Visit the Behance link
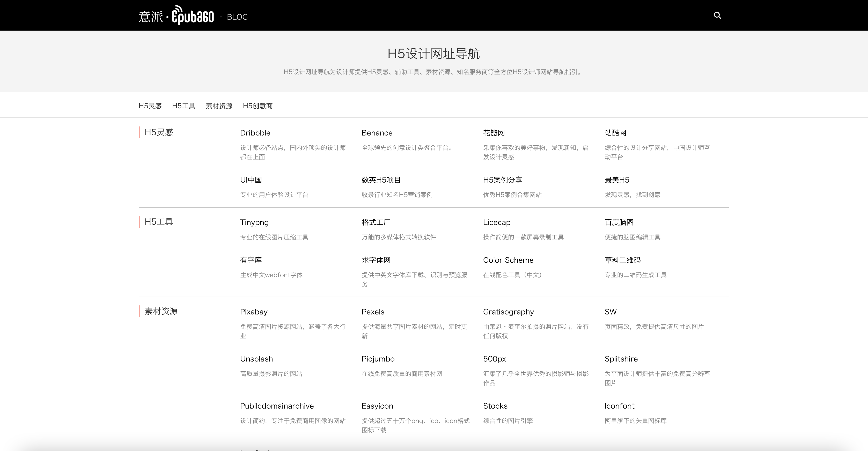The width and height of the screenshot is (868, 451). (377, 133)
